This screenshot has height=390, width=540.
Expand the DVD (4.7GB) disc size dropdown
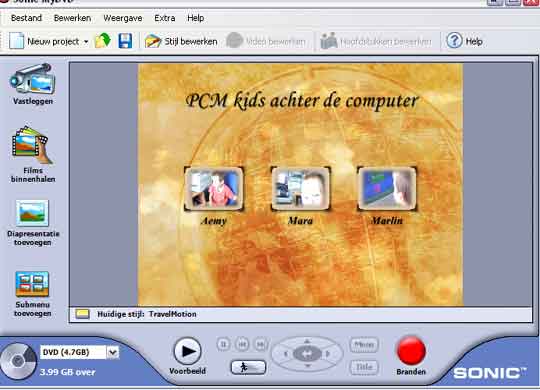[113, 352]
